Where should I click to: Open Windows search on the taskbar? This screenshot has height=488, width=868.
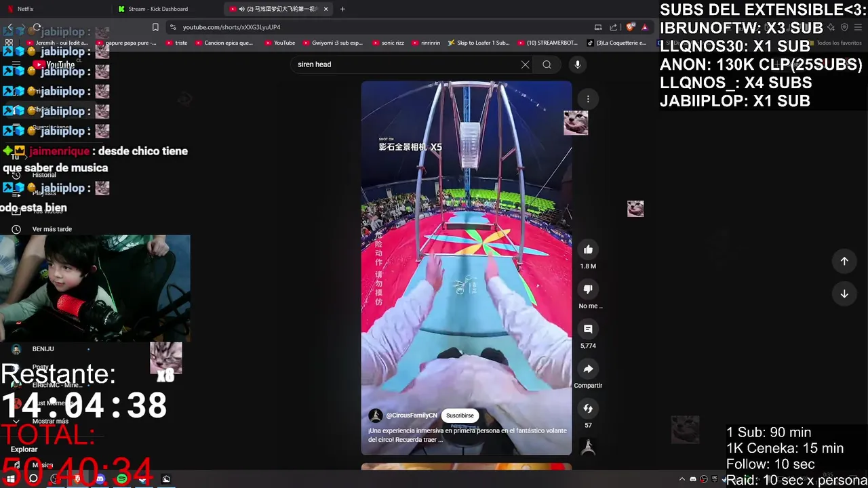pyautogui.click(x=33, y=479)
